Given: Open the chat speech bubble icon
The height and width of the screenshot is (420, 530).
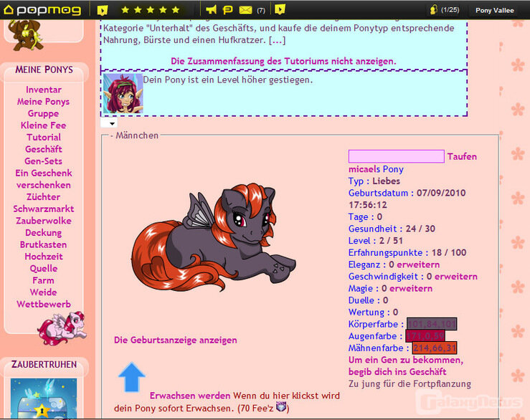Looking at the screenshot, I should [x=227, y=10].
